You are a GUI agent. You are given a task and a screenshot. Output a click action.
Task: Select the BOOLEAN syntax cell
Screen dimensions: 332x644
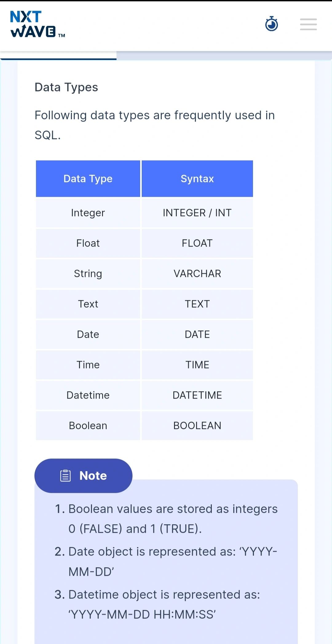coord(197,426)
